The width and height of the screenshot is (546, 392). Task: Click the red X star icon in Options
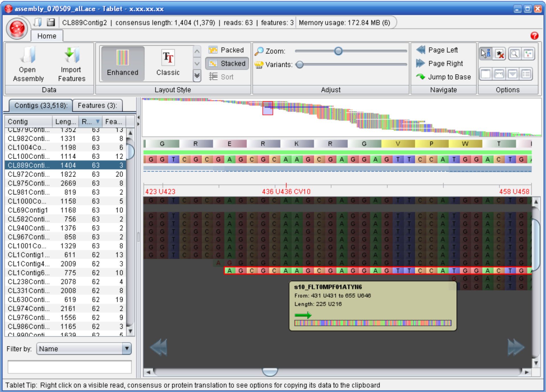[500, 54]
